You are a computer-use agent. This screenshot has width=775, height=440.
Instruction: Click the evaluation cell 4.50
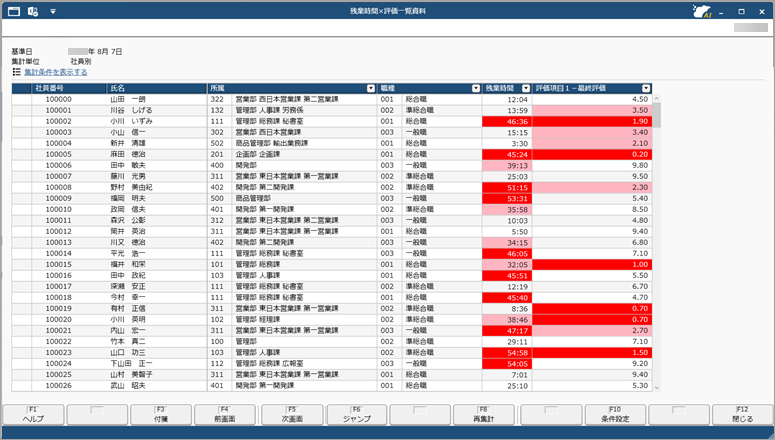pyautogui.click(x=592, y=99)
